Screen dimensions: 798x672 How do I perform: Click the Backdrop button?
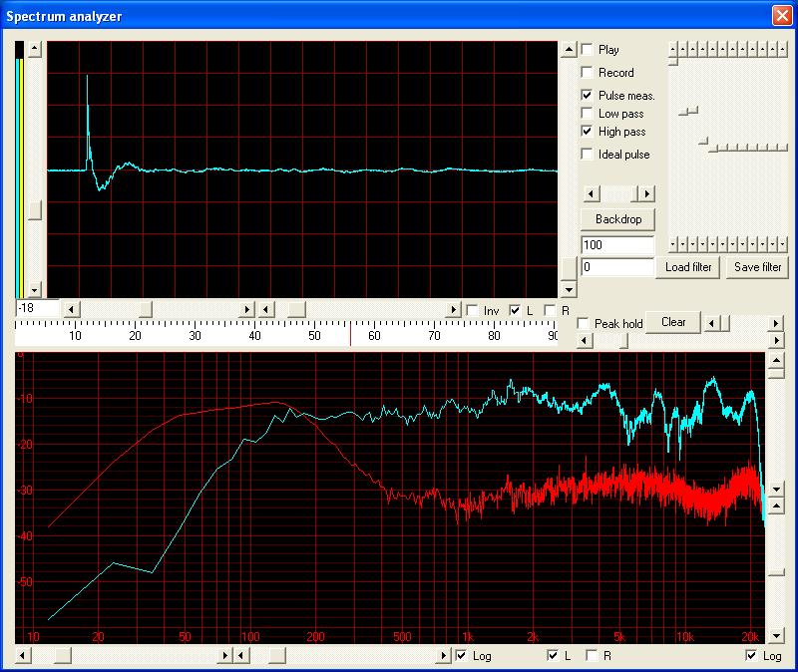pyautogui.click(x=617, y=219)
